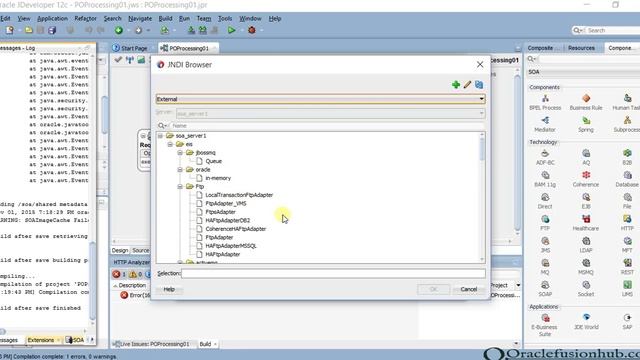Open the Server soa_server1 dropdown
640x360 pixels.
click(x=330, y=113)
